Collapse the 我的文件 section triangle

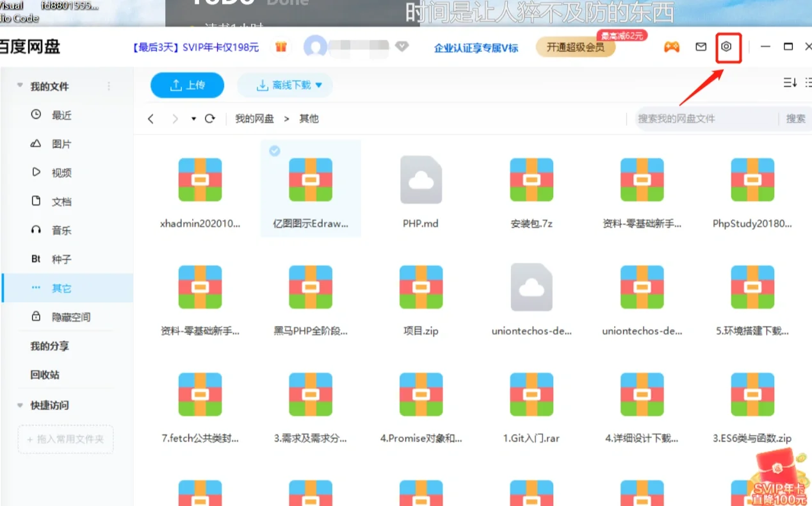pos(19,86)
